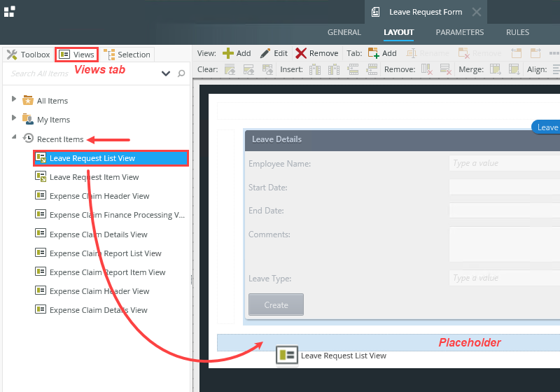This screenshot has height=392, width=560.
Task: Select the blue Leave tab on canvas
Action: point(546,127)
